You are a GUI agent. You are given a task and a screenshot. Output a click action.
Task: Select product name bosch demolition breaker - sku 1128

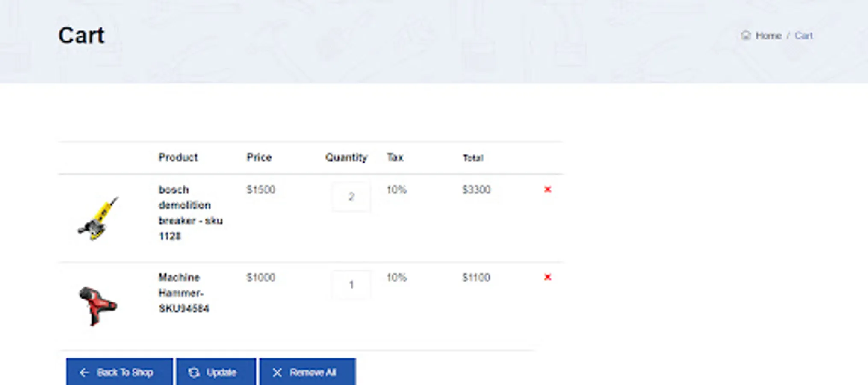coord(191,212)
